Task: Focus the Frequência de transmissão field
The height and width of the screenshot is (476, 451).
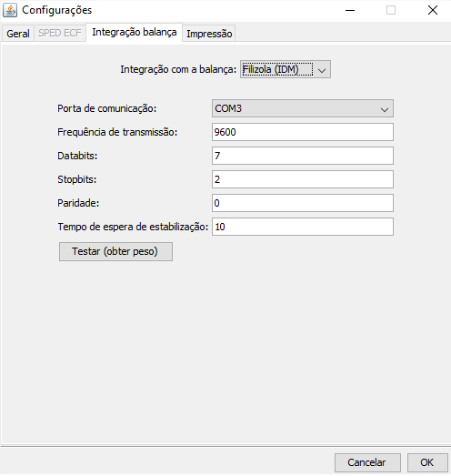Action: [303, 132]
